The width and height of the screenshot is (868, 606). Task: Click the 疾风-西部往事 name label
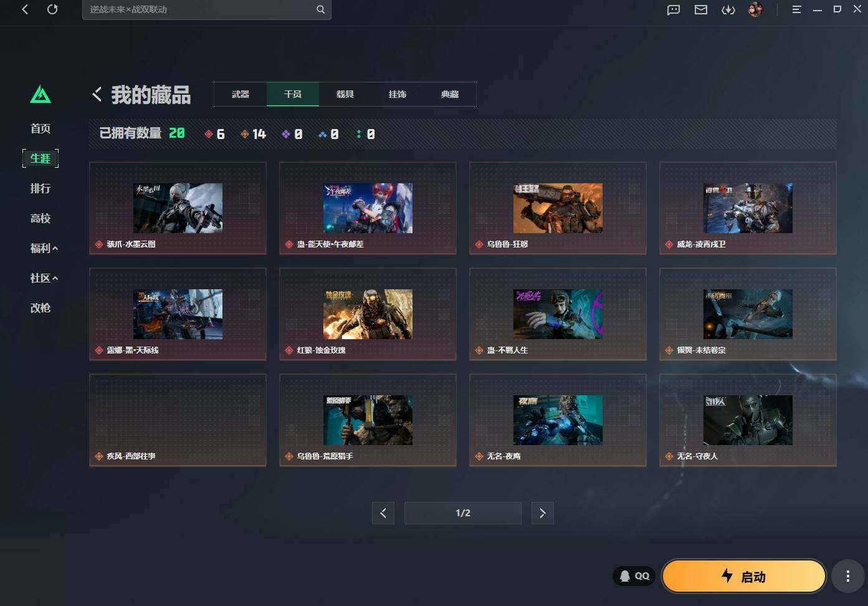coord(131,456)
